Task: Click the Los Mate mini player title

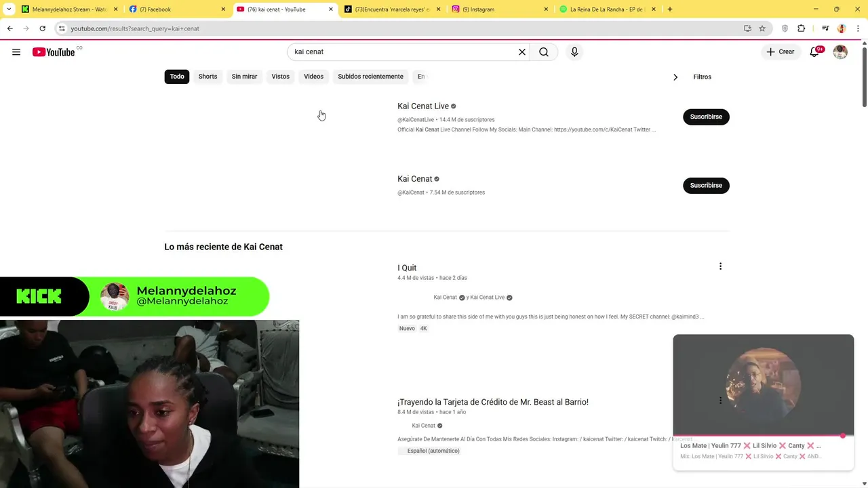Action: click(x=751, y=446)
